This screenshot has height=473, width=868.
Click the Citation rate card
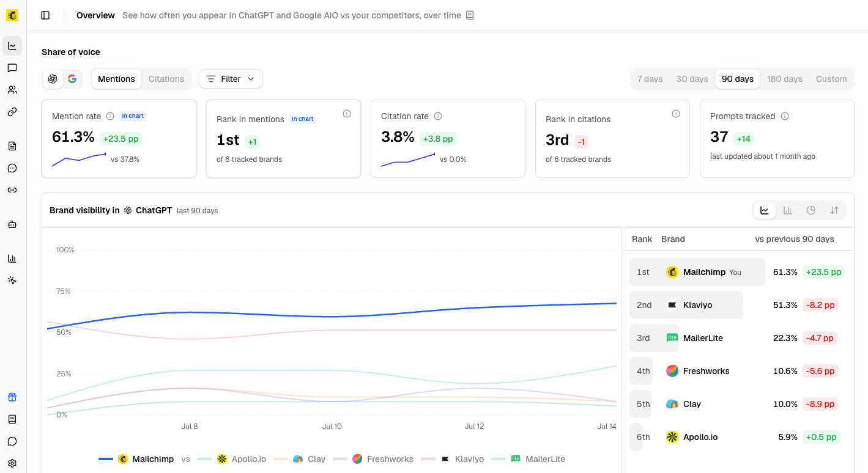pyautogui.click(x=448, y=139)
